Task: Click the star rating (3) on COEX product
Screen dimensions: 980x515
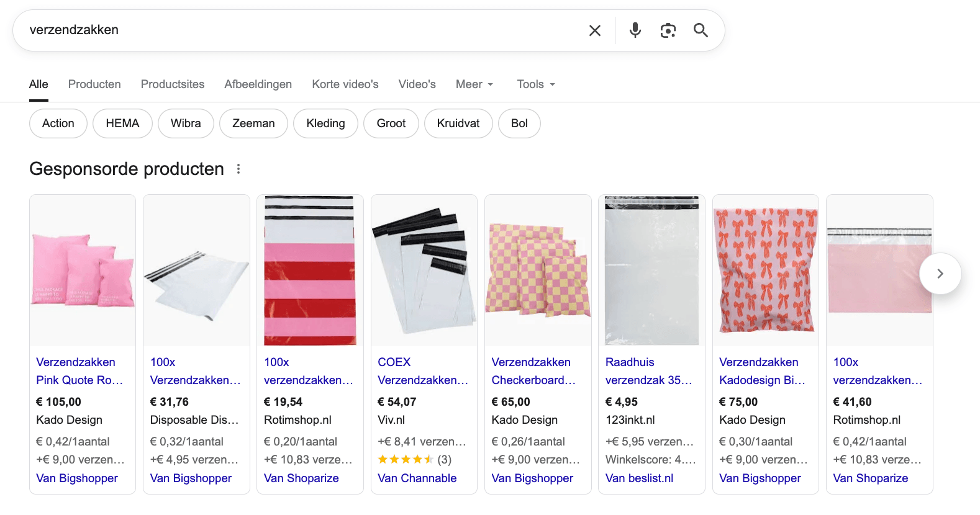Action: pos(415,460)
